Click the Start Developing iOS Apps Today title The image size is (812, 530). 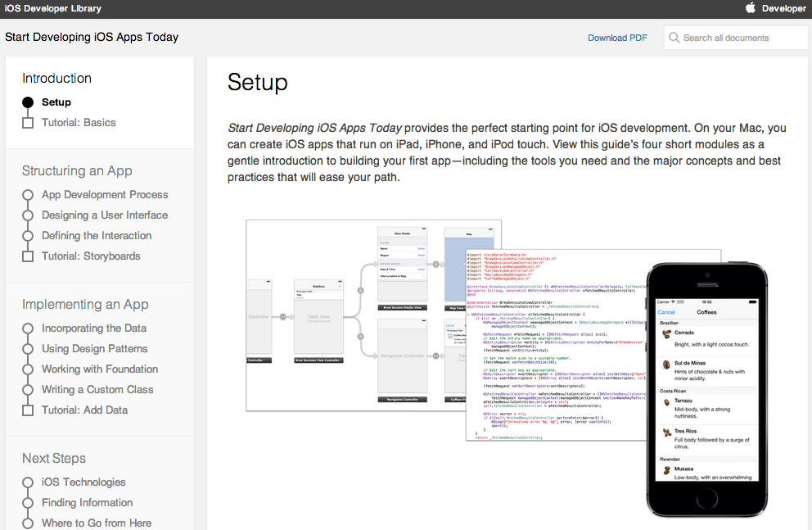92,38
